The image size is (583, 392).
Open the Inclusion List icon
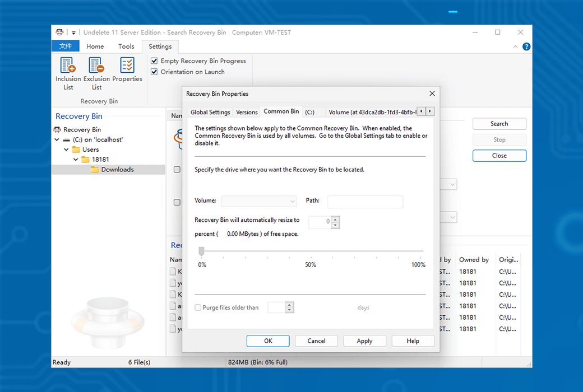[68, 66]
